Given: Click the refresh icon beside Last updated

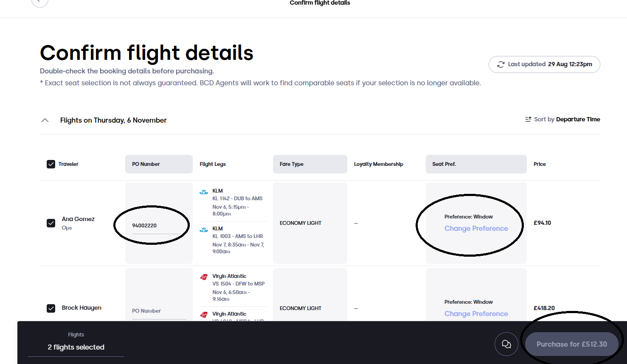Looking at the screenshot, I should click(x=501, y=64).
